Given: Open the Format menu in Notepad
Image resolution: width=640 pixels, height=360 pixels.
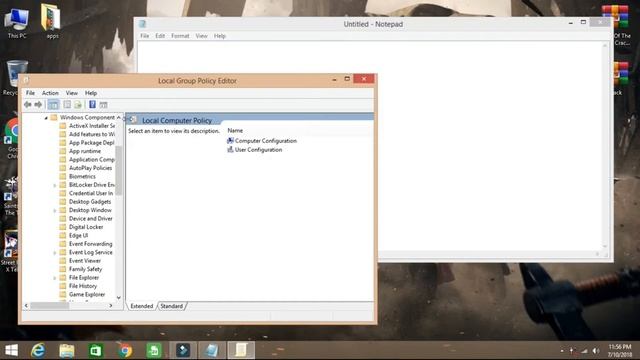Looking at the screenshot, I should 180,36.
